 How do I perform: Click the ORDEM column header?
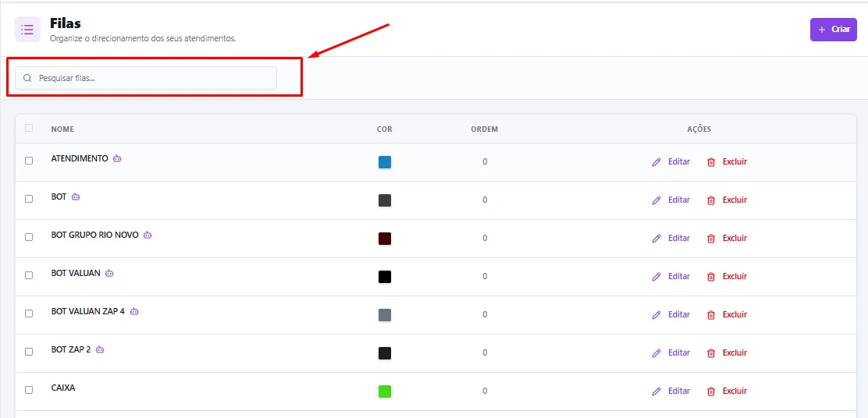[x=485, y=129]
